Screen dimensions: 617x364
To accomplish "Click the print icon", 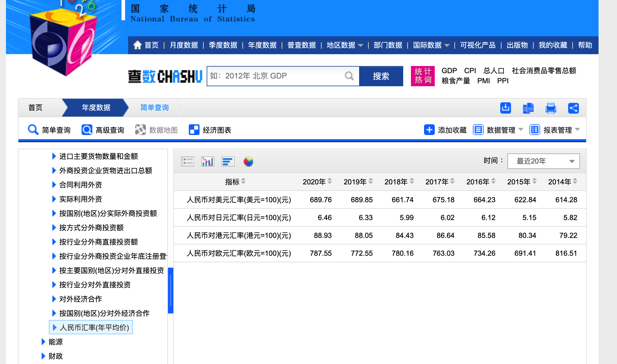I will 551,108.
